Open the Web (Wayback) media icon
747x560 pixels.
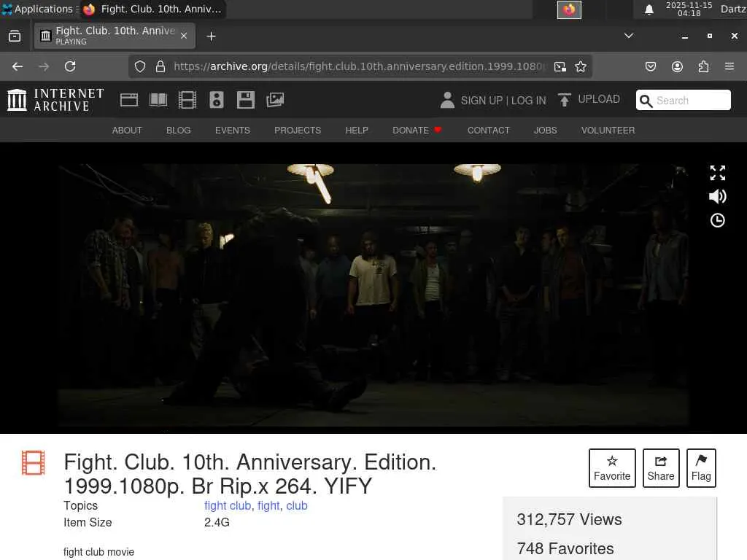(x=128, y=100)
